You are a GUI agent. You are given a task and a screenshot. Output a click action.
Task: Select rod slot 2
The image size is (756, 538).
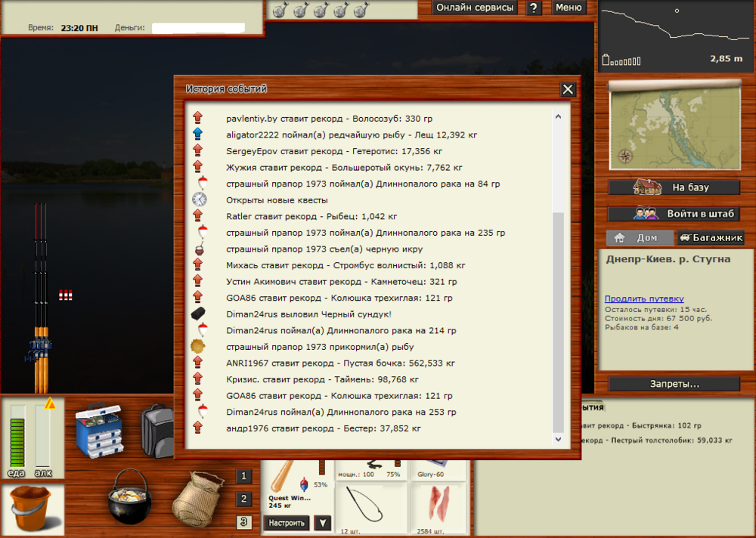tap(243, 499)
